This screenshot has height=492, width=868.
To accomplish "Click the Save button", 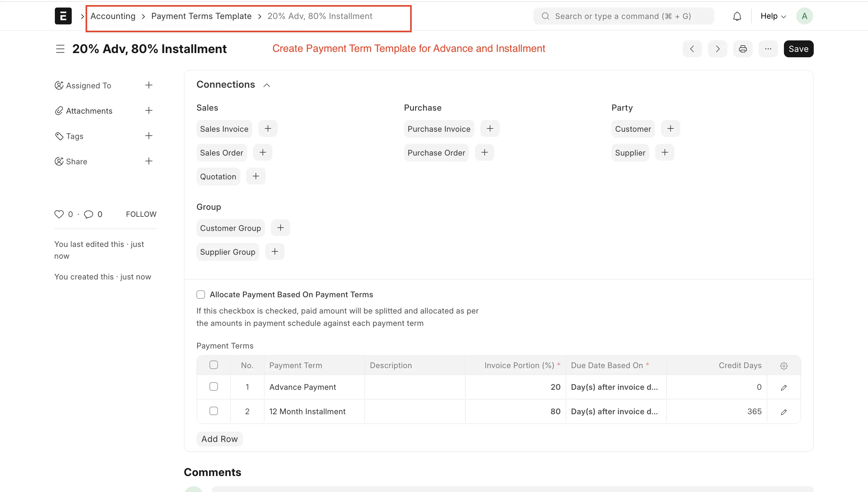I will [x=798, y=49].
